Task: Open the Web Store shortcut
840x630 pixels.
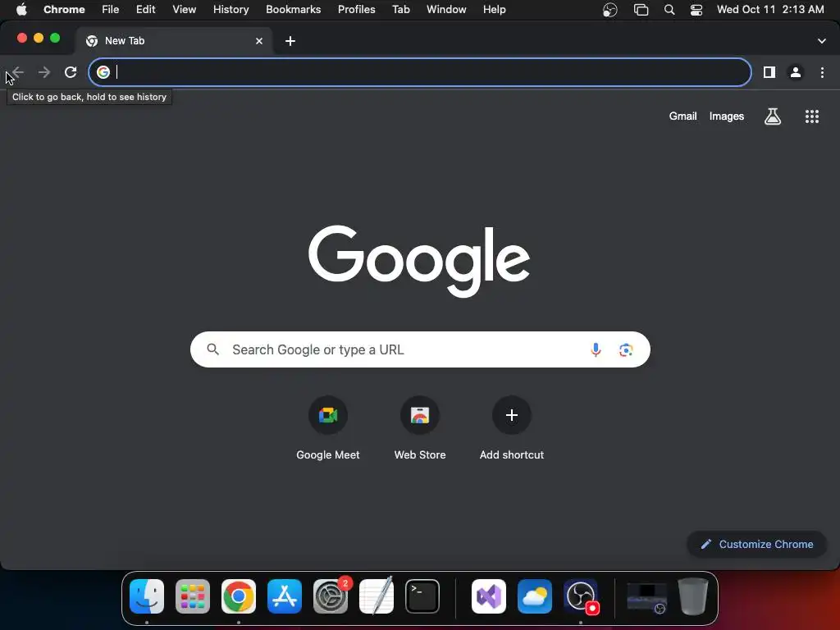Action: click(x=420, y=428)
